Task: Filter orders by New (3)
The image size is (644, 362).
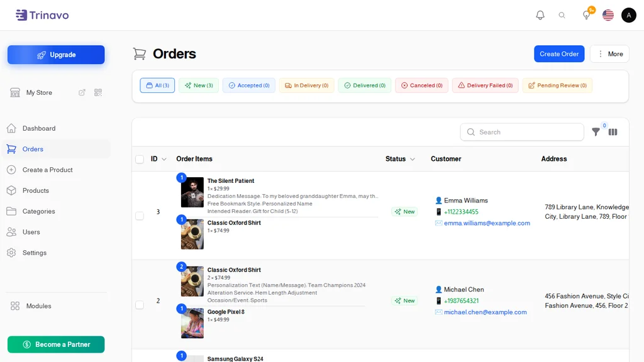Action: (x=199, y=85)
